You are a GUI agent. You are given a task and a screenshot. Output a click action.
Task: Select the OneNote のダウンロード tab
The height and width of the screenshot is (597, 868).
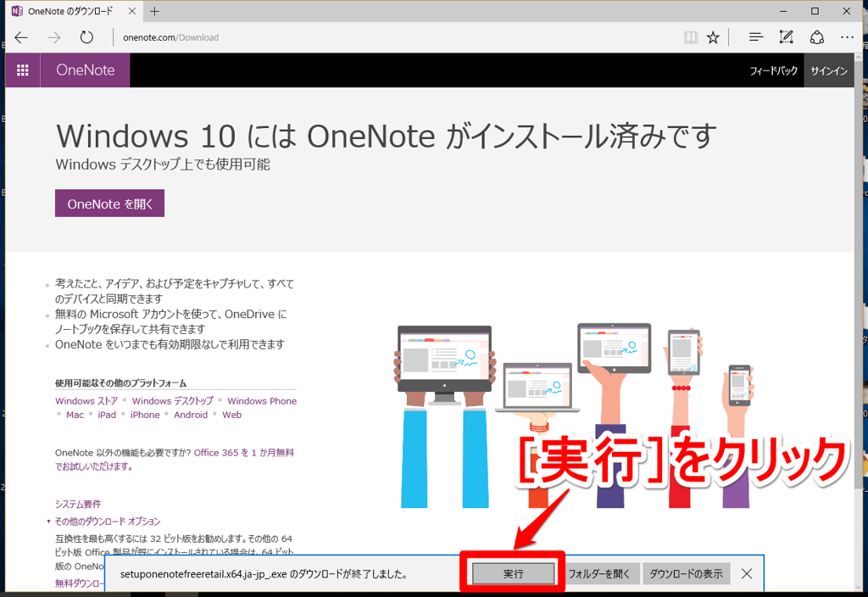pos(70,11)
